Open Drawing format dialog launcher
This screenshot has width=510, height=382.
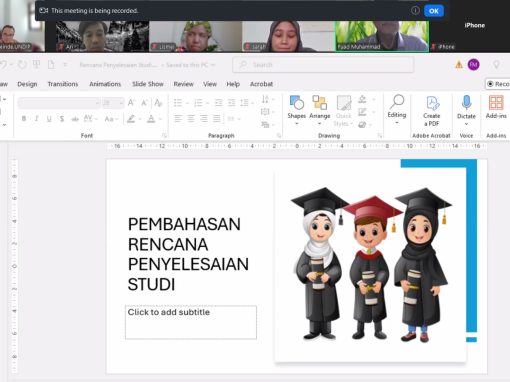380,135
